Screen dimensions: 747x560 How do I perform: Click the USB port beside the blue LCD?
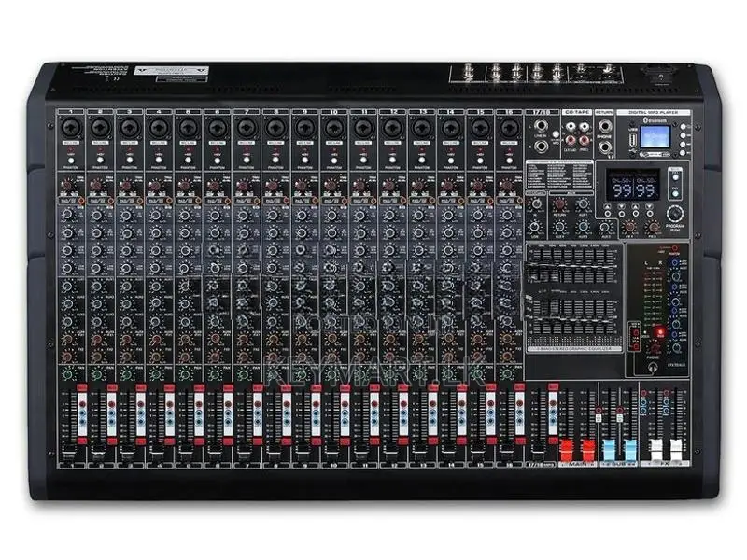pos(633,141)
